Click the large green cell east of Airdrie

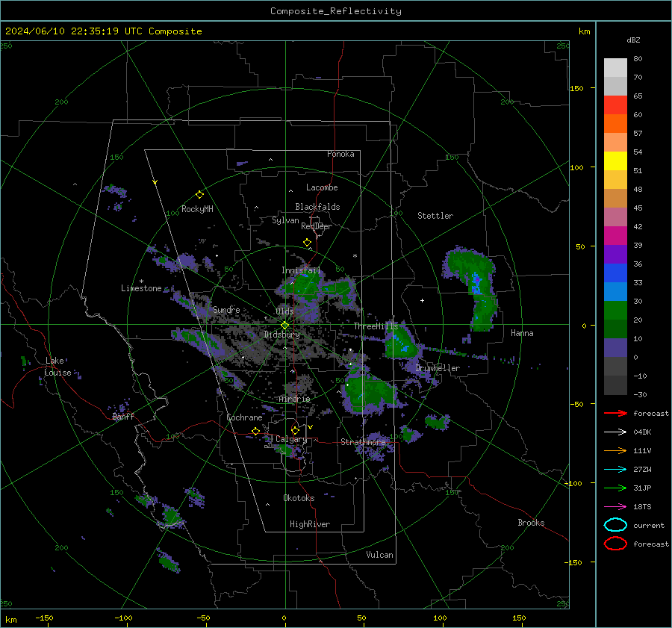point(370,391)
